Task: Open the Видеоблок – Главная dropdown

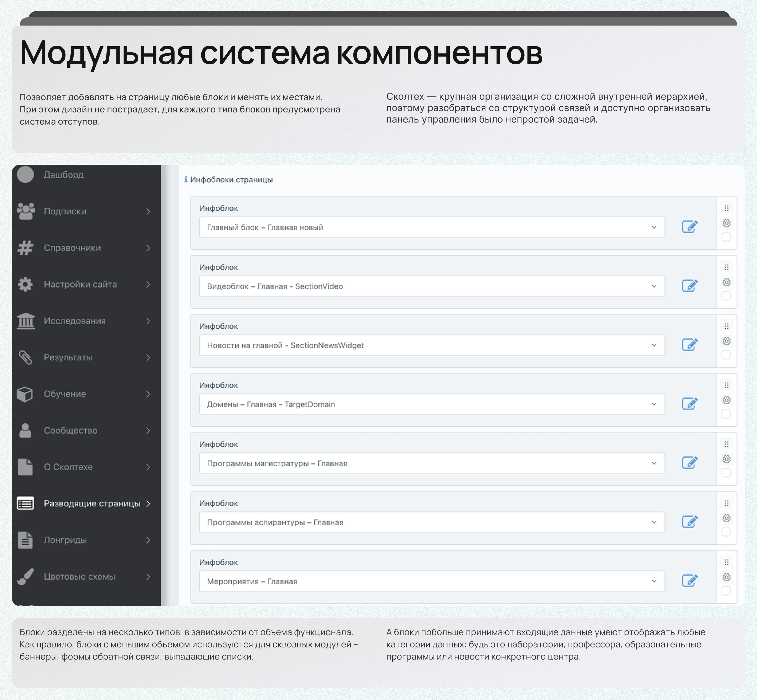Action: pyautogui.click(x=432, y=286)
